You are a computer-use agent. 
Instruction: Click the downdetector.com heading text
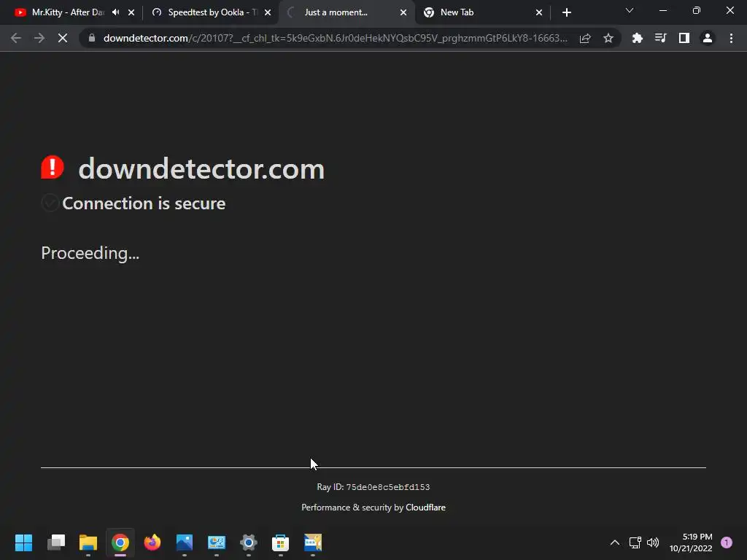point(201,169)
